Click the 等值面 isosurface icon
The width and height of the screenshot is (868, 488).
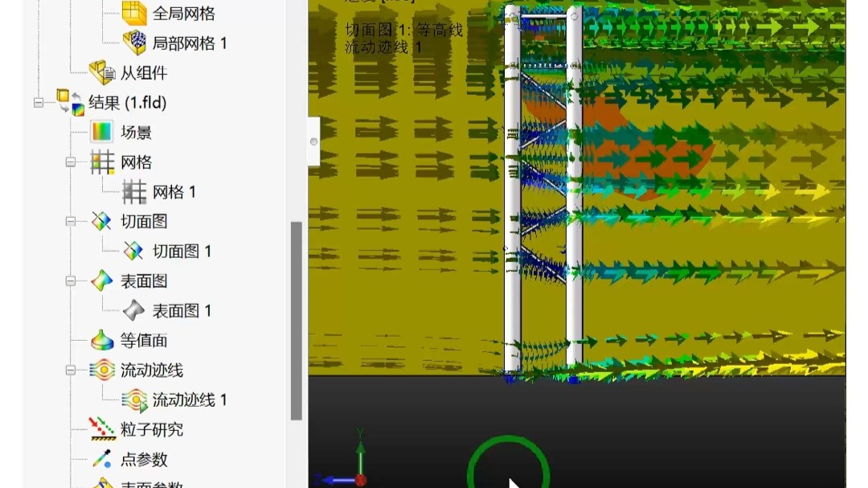click(x=102, y=340)
